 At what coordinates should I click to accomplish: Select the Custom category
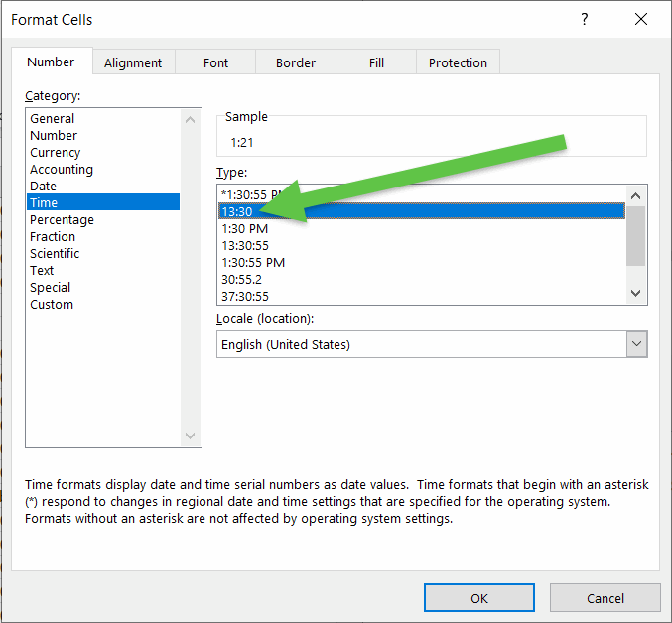52,305
